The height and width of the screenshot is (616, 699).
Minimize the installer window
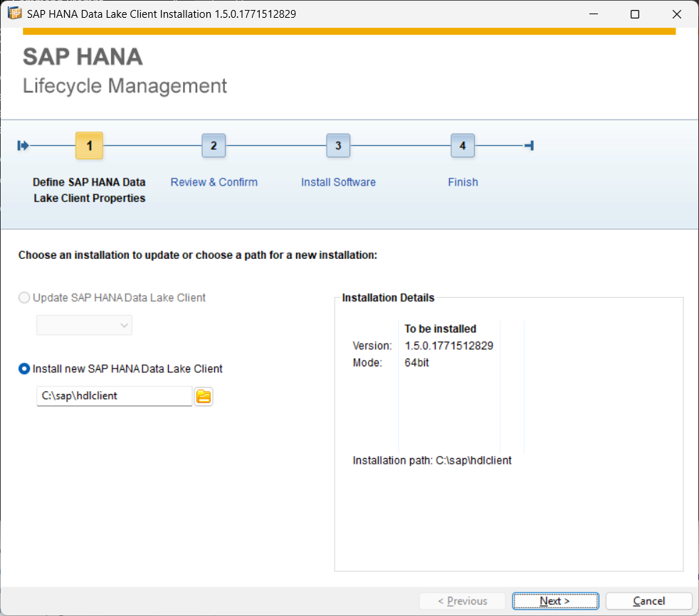(x=594, y=14)
